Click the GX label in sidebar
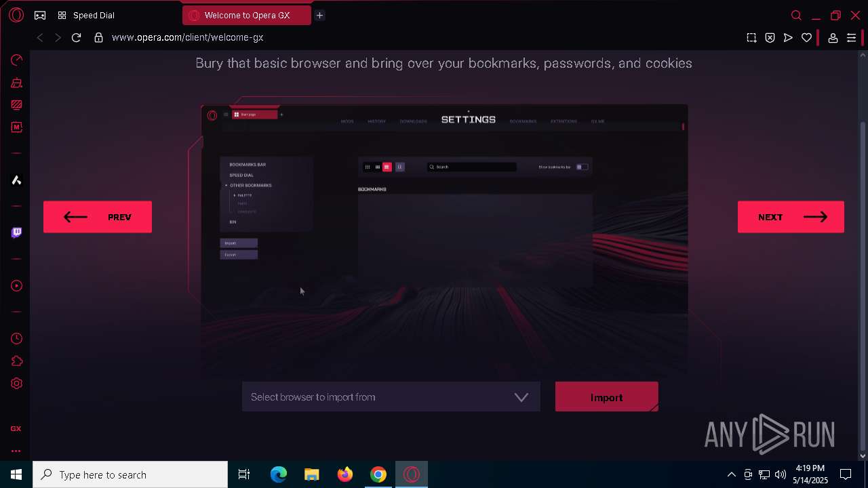The height and width of the screenshot is (488, 868). 16,429
